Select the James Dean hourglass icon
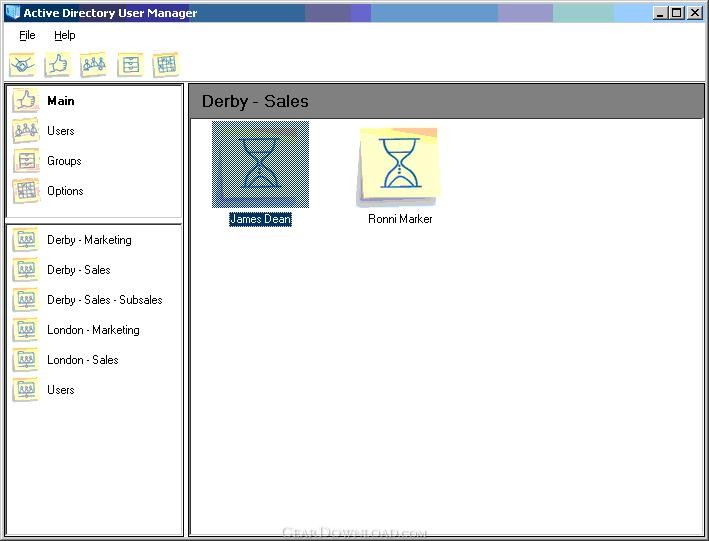 (260, 164)
